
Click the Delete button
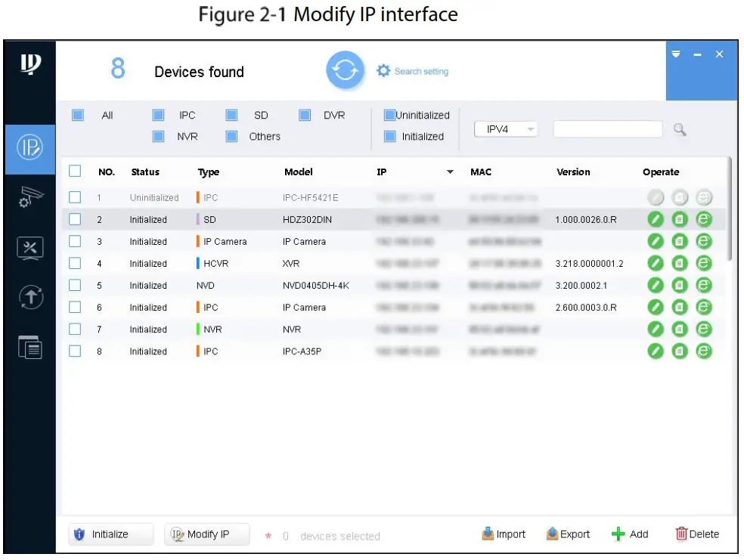[x=697, y=534]
